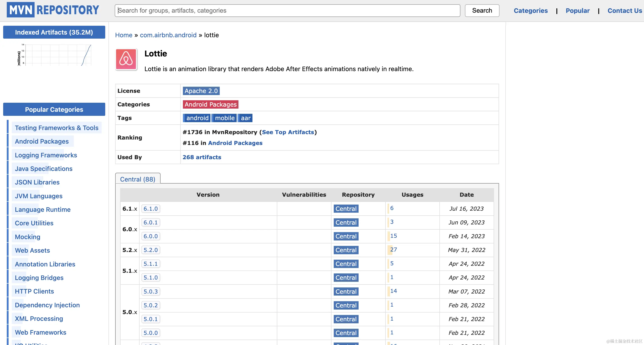This screenshot has height=345, width=644.
Task: Switch to the Central (88) tab
Action: click(x=138, y=179)
